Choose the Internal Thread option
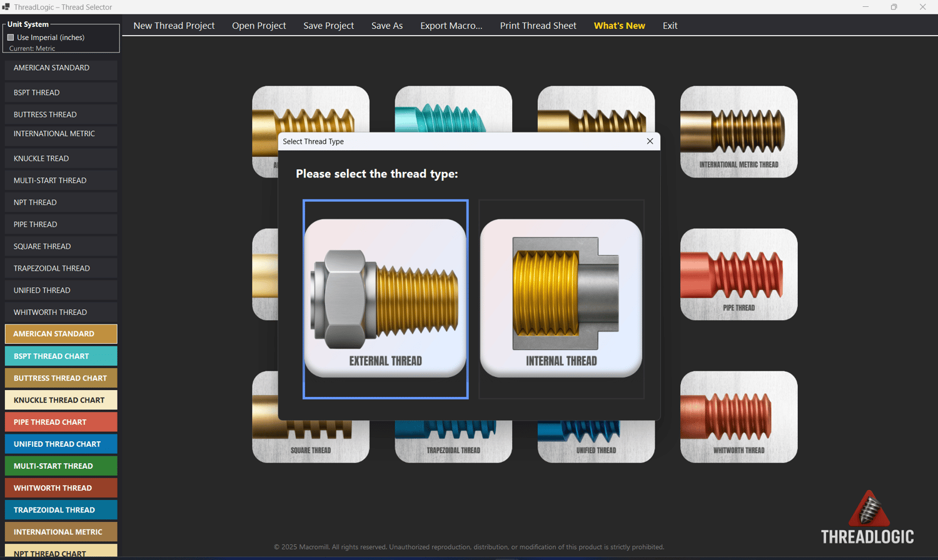938x560 pixels. tap(561, 299)
